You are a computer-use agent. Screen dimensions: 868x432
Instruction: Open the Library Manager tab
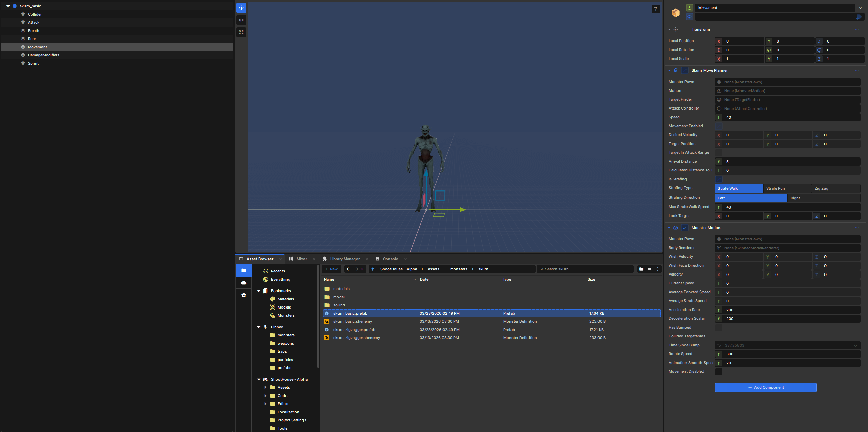[345, 259]
